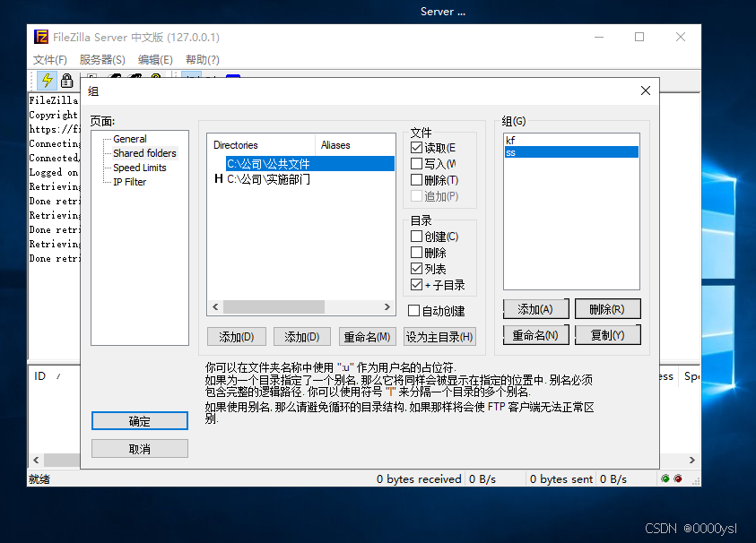
Task: Click 添加(A) to add a group
Action: pyautogui.click(x=535, y=309)
